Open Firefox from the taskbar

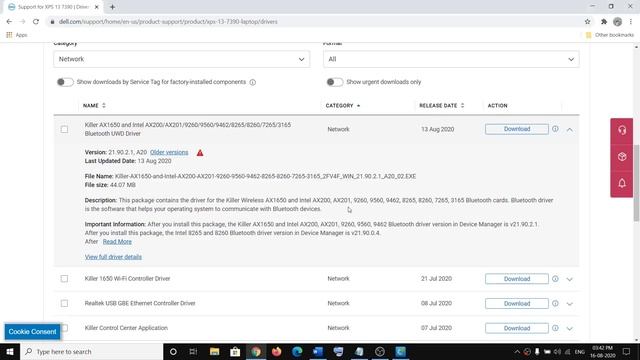coord(276,351)
